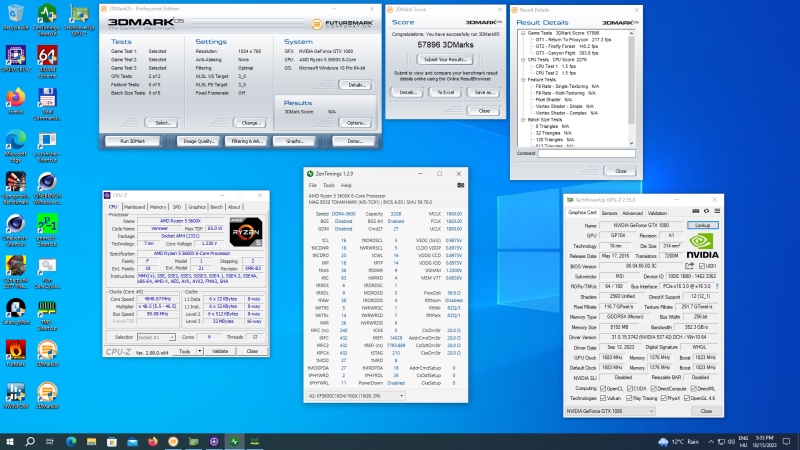Toggle the PhysX checkbox
The height and width of the screenshot is (450, 800).
(663, 398)
